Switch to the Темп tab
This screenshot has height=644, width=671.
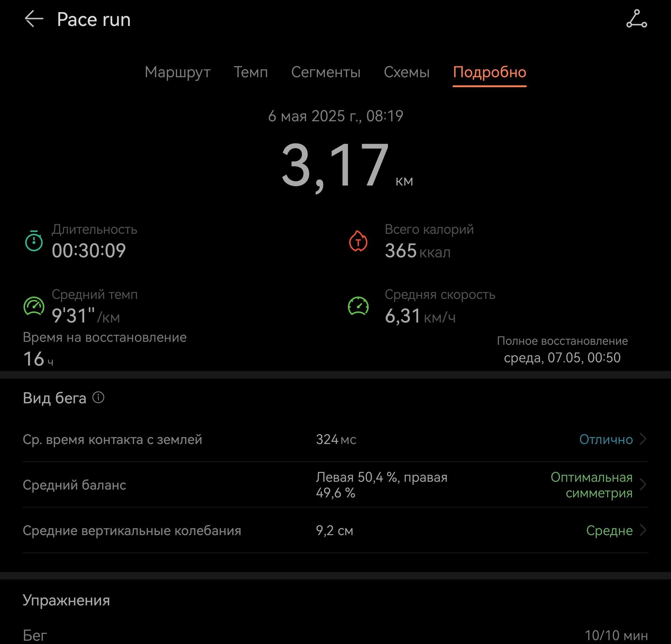pyautogui.click(x=251, y=72)
